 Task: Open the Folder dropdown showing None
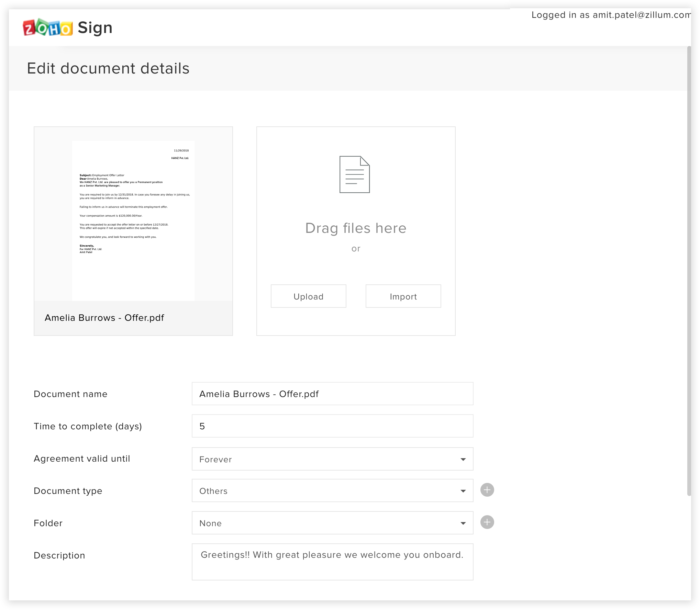[332, 523]
